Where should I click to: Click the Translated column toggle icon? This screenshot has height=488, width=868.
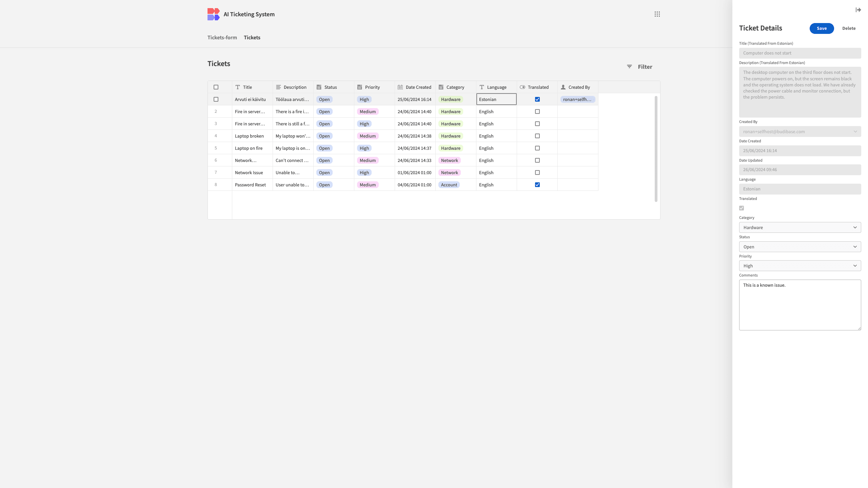pyautogui.click(x=522, y=87)
